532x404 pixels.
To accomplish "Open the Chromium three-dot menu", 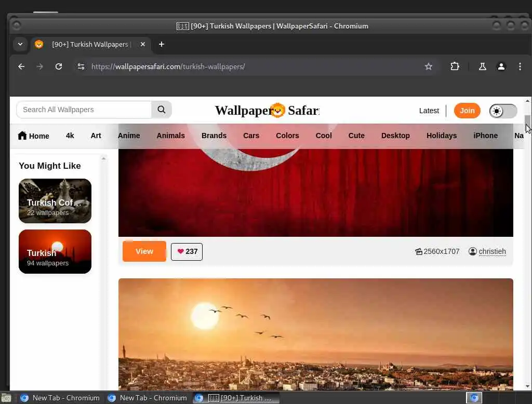I will (x=520, y=66).
